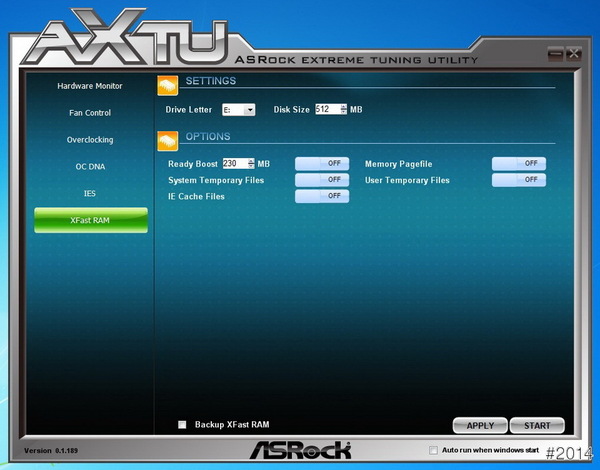
Task: Close the AXTU utility window
Action: click(x=573, y=53)
